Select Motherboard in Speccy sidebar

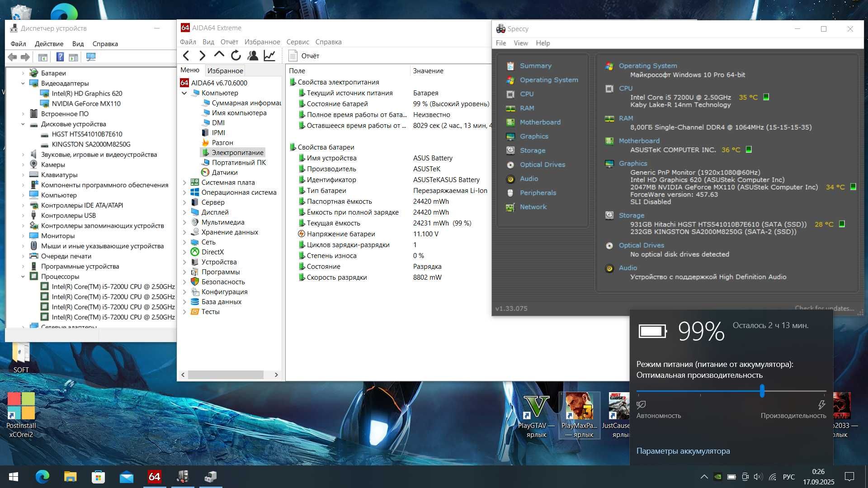pos(540,122)
